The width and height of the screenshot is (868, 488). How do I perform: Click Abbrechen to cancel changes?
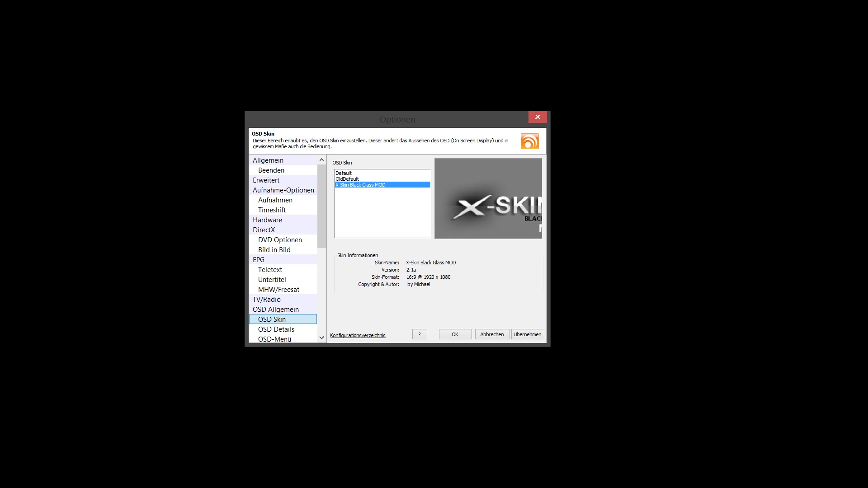coord(492,334)
